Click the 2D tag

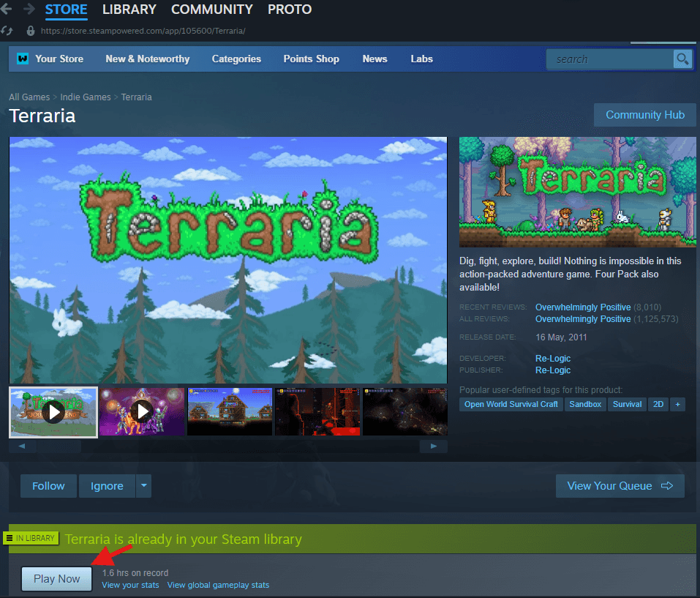[658, 404]
